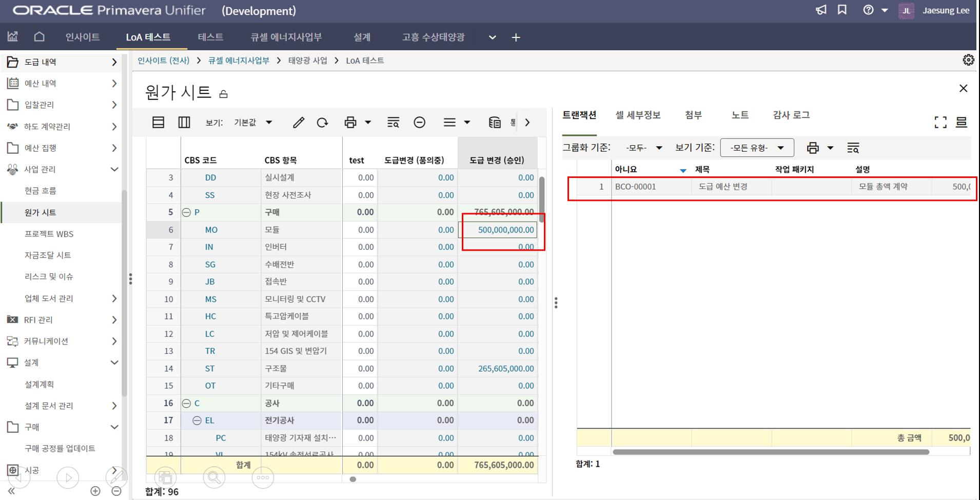The width and height of the screenshot is (980, 500).
Task: Open the settings gear icon
Action: (968, 61)
